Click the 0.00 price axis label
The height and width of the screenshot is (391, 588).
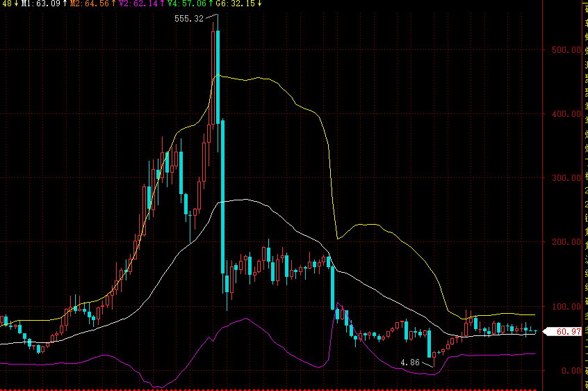(571, 371)
